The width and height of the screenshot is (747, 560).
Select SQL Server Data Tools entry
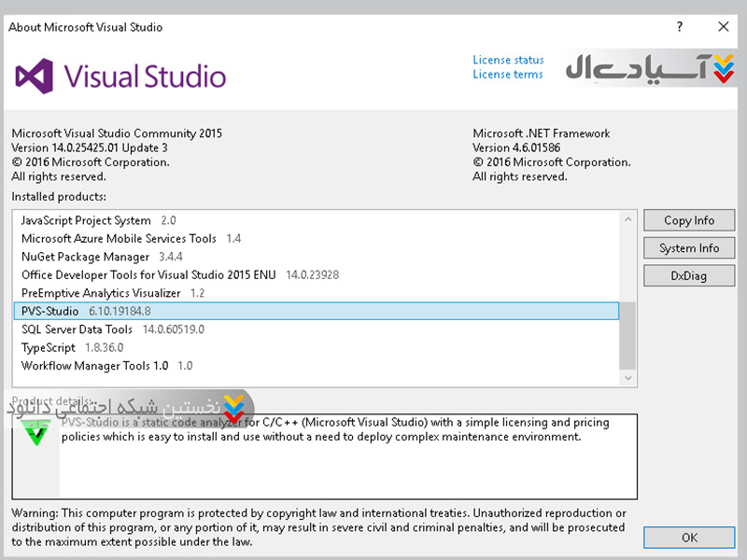78,329
